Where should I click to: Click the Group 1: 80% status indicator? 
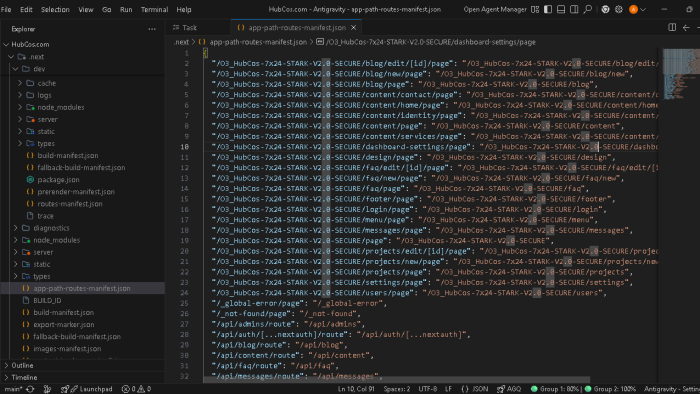[555, 389]
